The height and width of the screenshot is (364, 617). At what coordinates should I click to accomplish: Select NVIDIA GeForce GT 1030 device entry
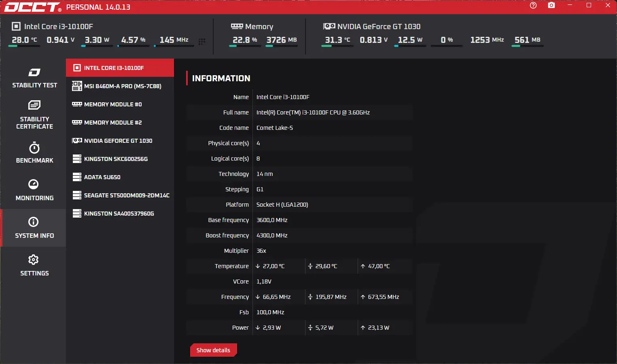coord(120,141)
